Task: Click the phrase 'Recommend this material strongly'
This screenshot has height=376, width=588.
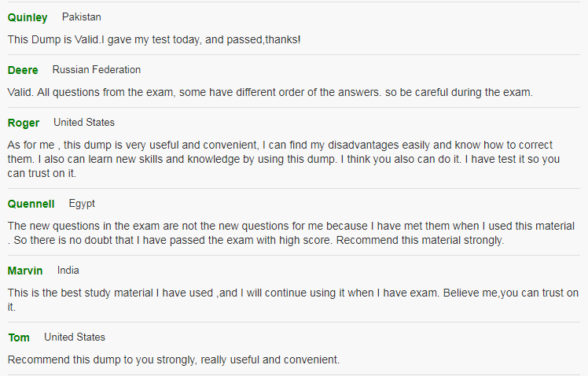Action: tap(419, 240)
